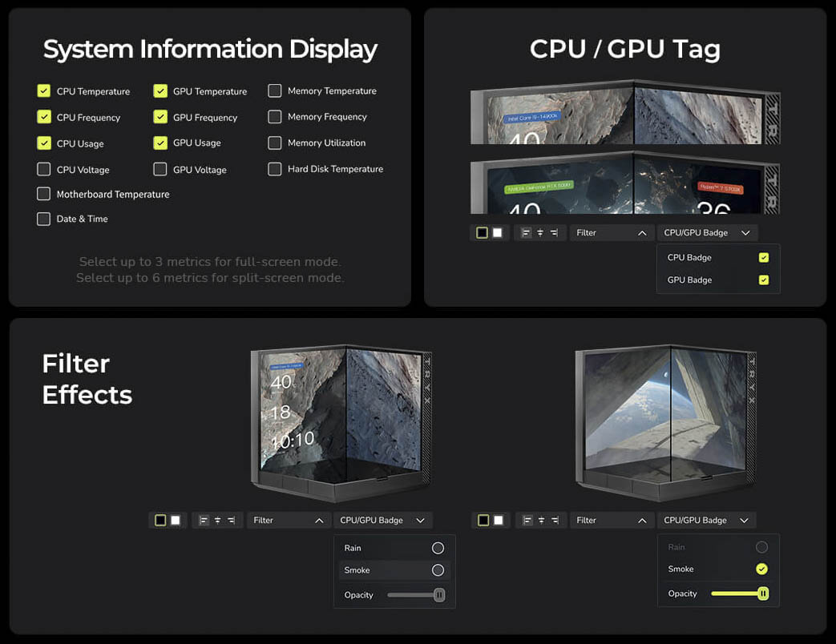Click the yellow Opacity slider handle
The height and width of the screenshot is (644, 836).
[763, 594]
